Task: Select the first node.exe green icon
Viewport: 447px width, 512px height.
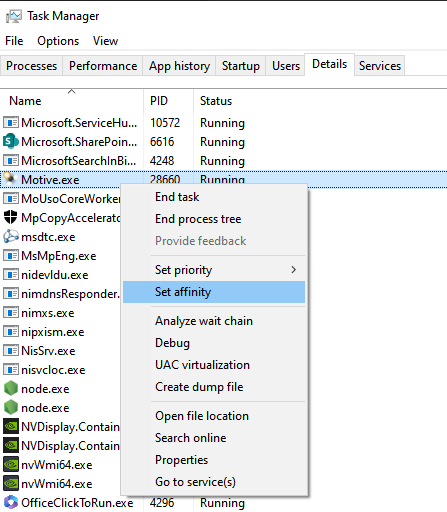Action: tap(11, 389)
